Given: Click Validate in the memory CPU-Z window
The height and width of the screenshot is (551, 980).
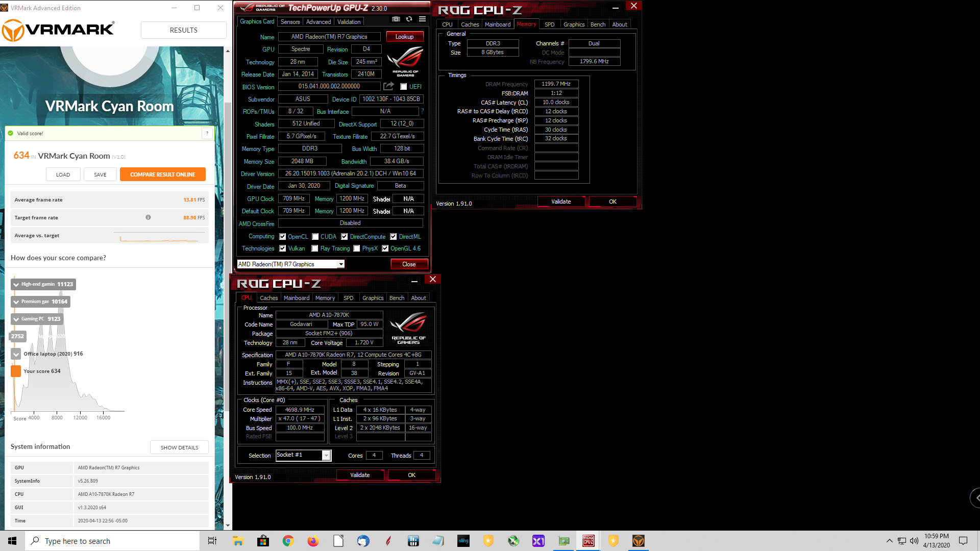Looking at the screenshot, I should (561, 202).
